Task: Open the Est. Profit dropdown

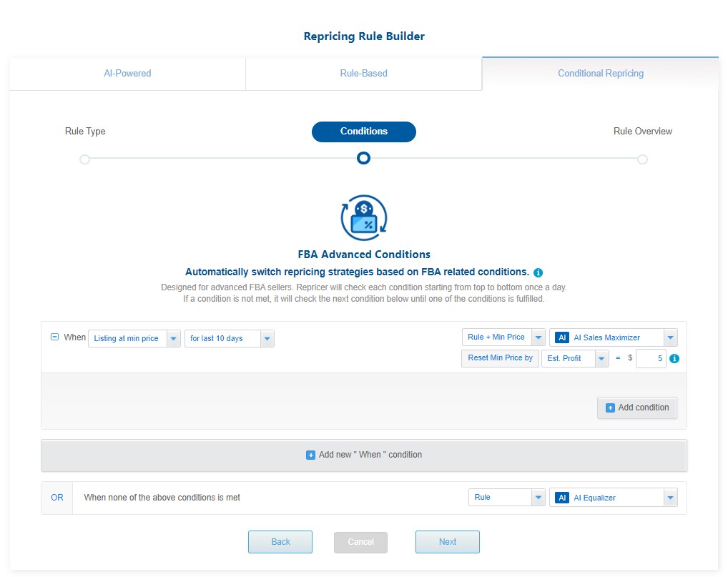Action: [x=575, y=358]
